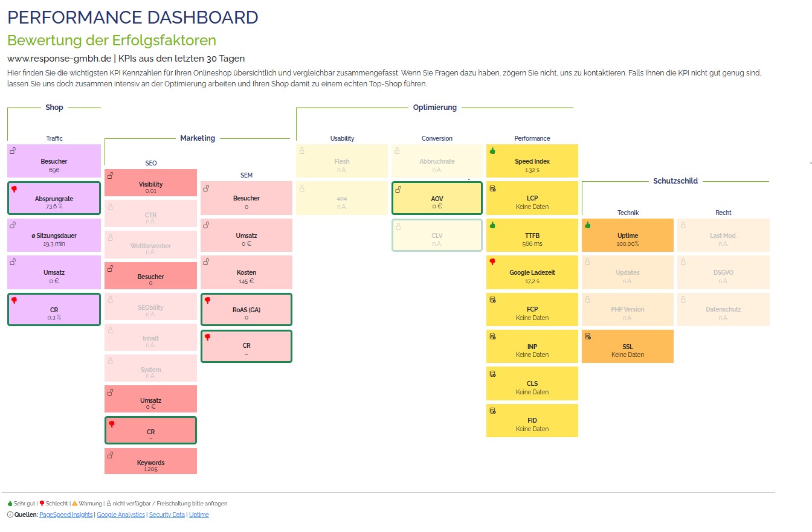
Task: Click the red thumbs-down icon on the Google Ladezeit tile
Action: (x=492, y=263)
